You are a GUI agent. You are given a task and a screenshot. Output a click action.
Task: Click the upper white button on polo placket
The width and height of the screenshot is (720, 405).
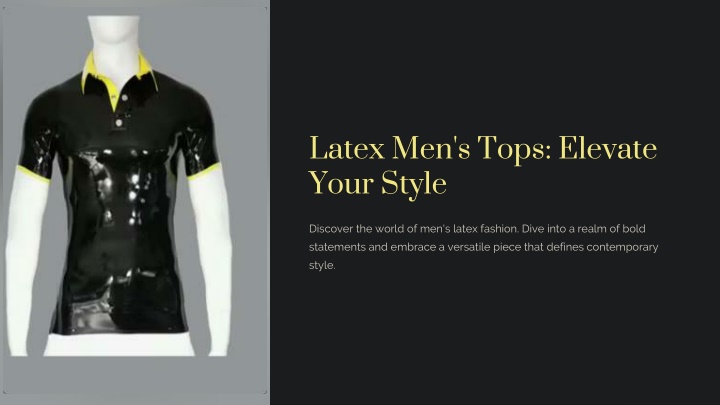tap(124, 98)
